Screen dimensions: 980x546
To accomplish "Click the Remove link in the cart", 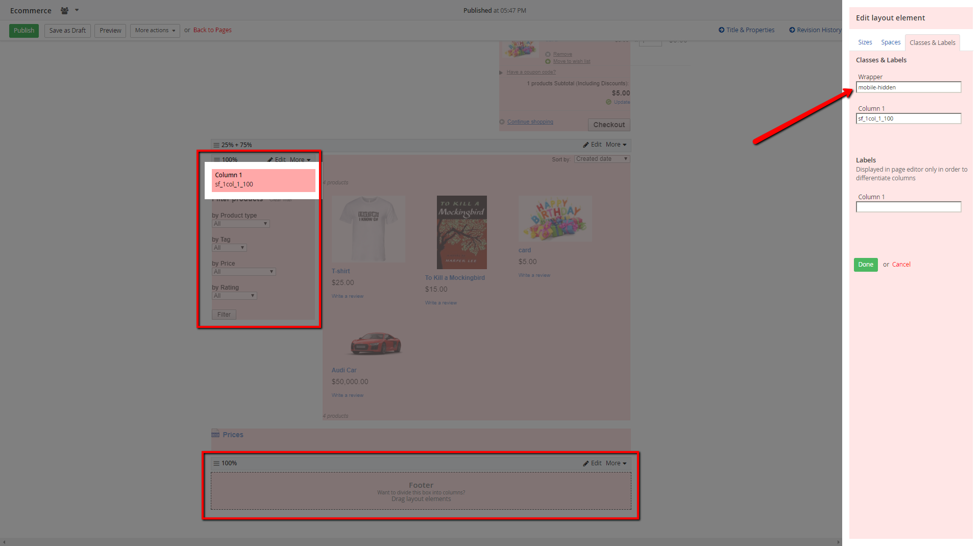I will coord(562,54).
